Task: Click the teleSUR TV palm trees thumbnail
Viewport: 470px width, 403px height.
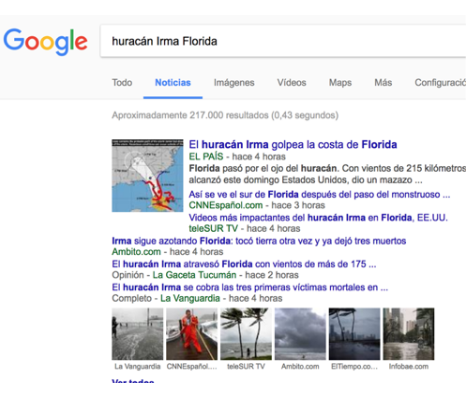Action: 246,334
